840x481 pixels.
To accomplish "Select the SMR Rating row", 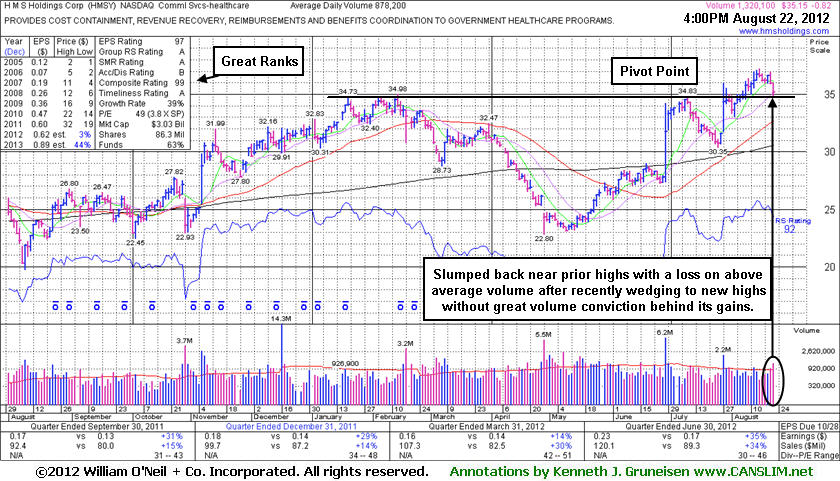I will pos(141,62).
